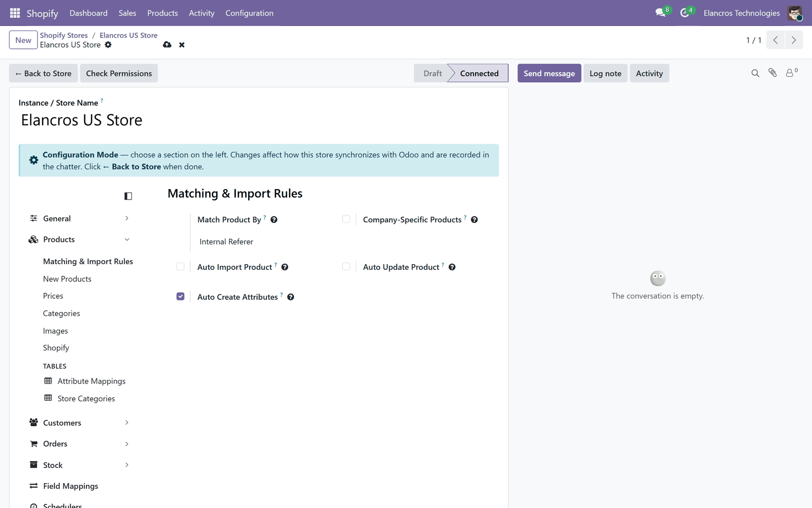Open the gear actions menu beside record name
This screenshot has width=812, height=508.
(108, 45)
